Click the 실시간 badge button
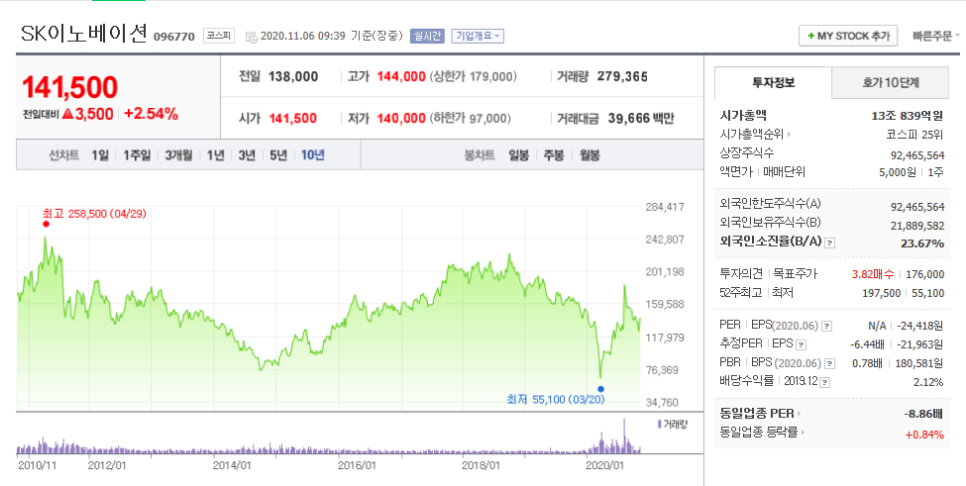 427,36
